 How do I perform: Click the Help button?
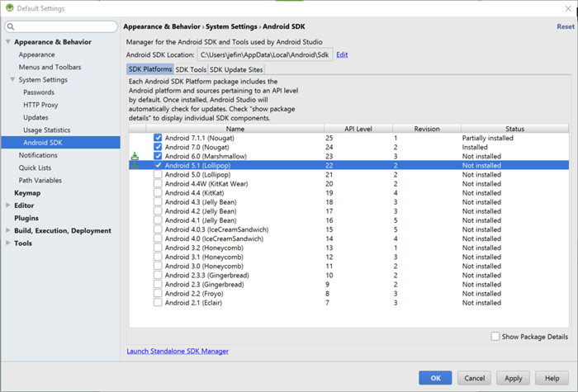tap(552, 378)
